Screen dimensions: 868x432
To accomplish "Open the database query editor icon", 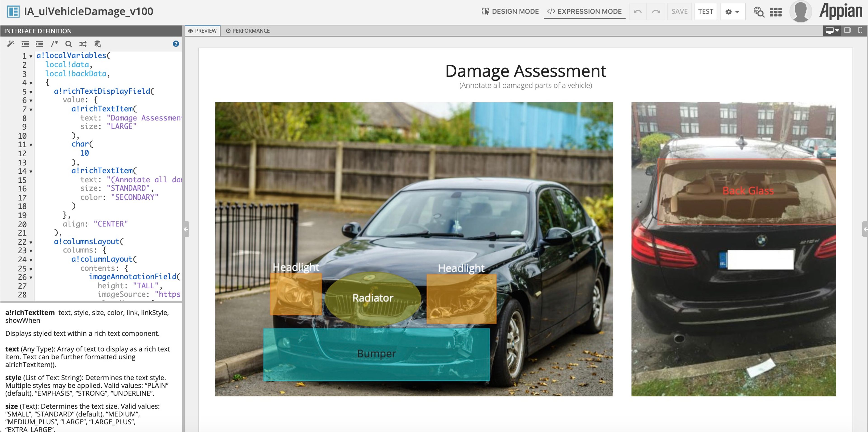I will [x=97, y=44].
